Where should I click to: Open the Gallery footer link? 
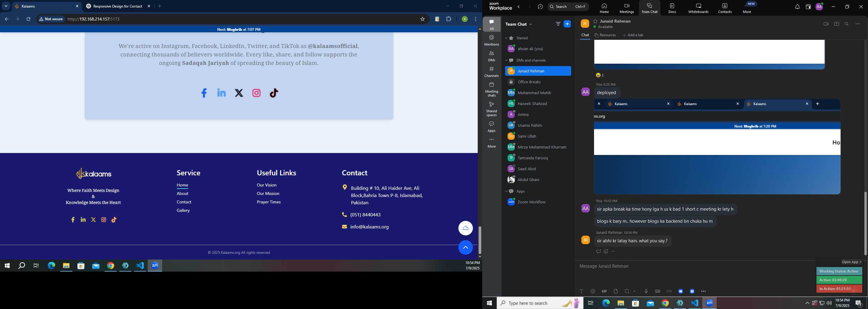coord(183,211)
